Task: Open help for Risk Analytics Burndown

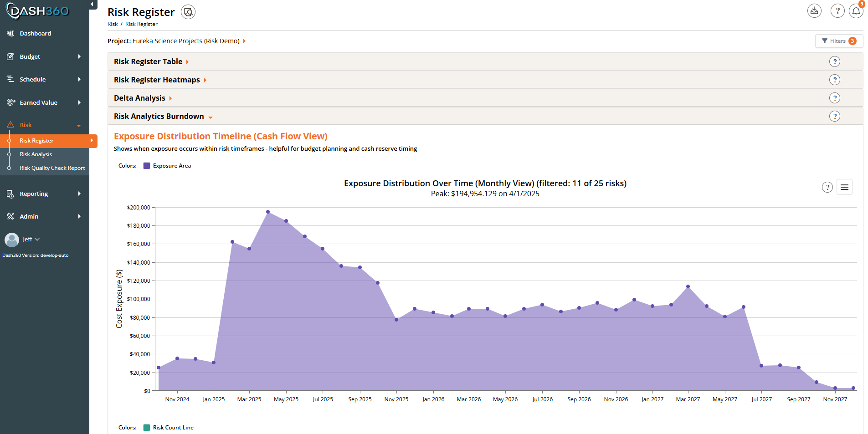Action: point(835,116)
